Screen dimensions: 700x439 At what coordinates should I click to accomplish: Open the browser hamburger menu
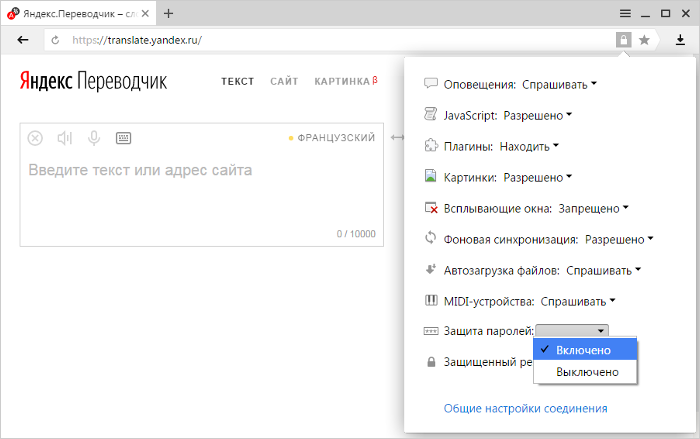[x=625, y=13]
